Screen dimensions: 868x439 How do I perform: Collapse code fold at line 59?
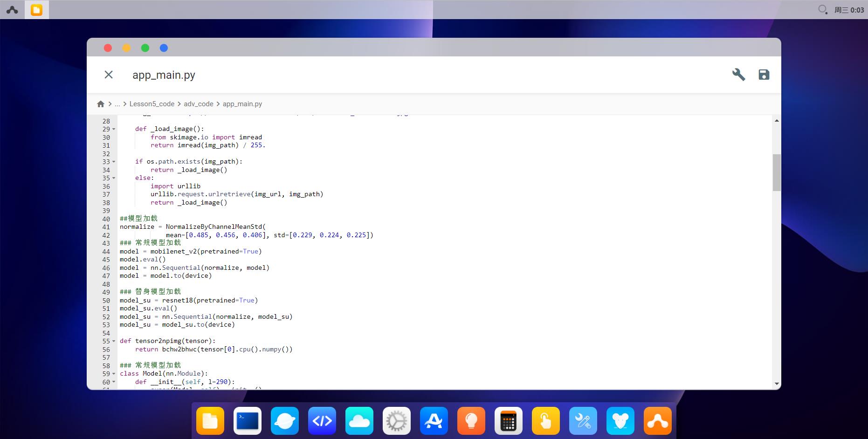point(114,374)
